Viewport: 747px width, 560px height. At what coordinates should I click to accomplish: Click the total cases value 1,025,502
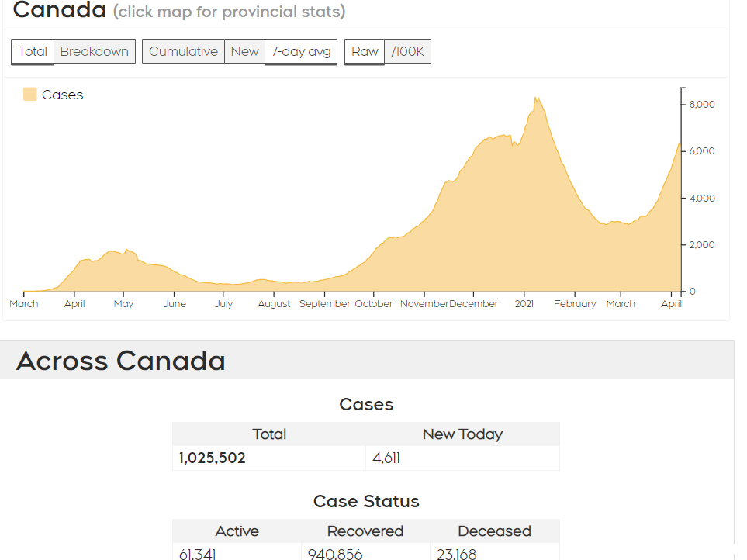click(x=213, y=458)
